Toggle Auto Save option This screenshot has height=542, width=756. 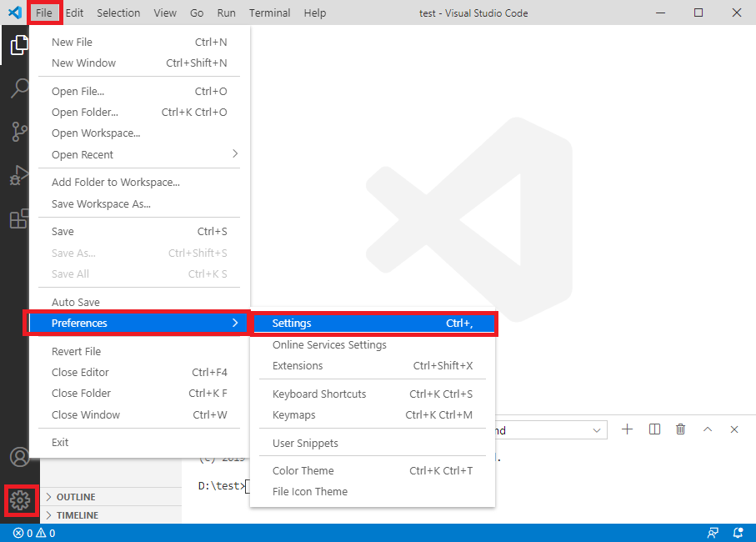click(139, 303)
